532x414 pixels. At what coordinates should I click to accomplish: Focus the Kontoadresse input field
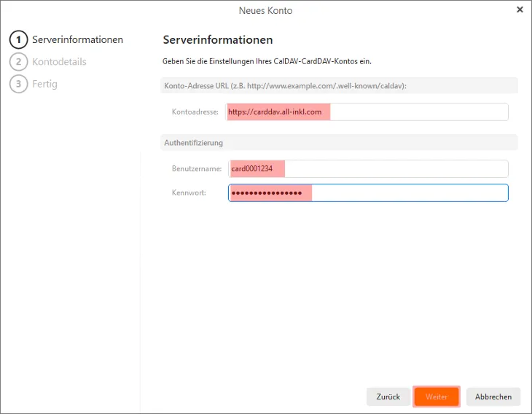tap(367, 112)
